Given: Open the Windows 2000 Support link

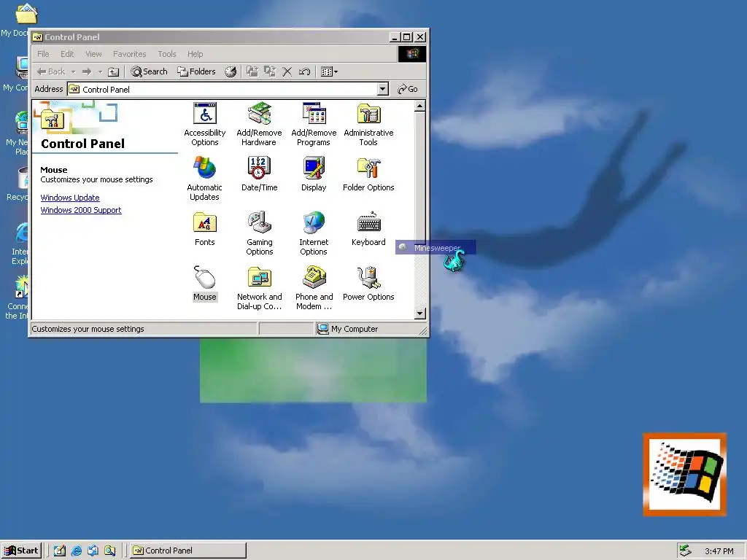Looking at the screenshot, I should 81,210.
